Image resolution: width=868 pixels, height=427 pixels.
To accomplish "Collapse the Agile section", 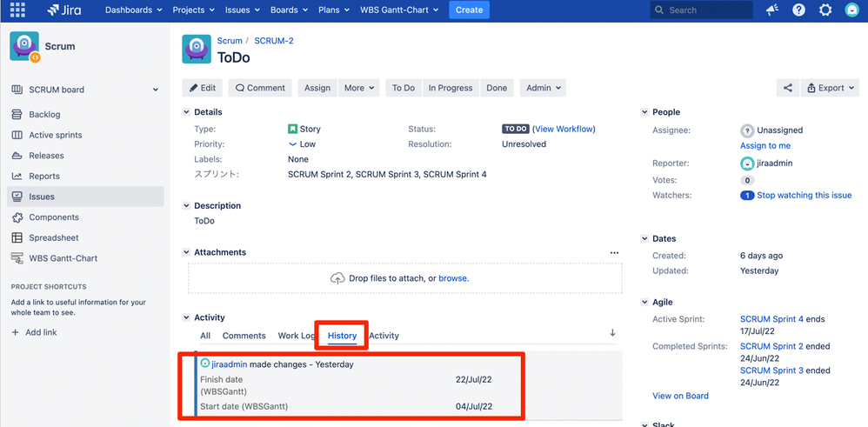I will coord(644,303).
